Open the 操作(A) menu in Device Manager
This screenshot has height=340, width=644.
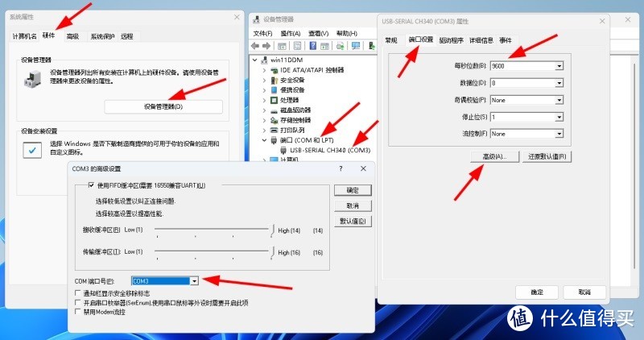(x=290, y=33)
